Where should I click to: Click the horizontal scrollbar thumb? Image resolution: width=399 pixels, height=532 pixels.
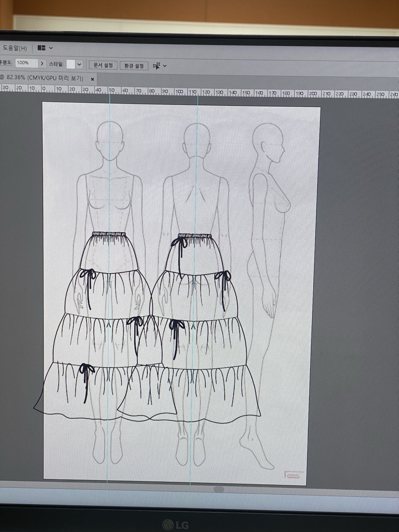tap(219, 489)
